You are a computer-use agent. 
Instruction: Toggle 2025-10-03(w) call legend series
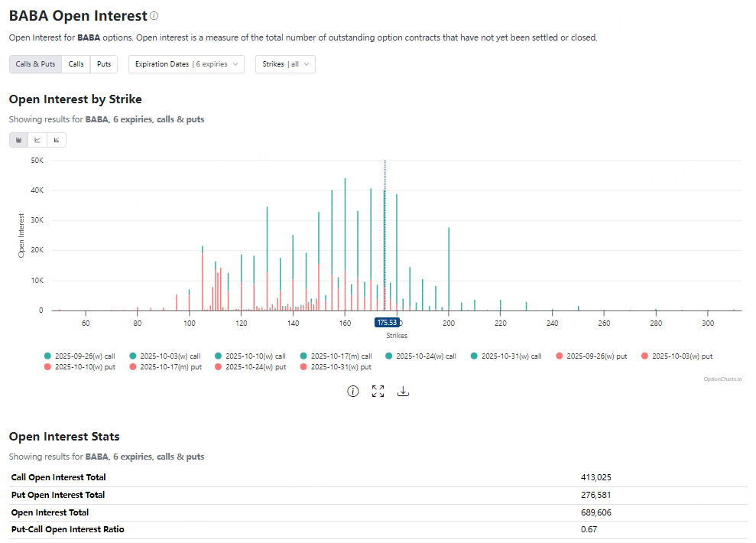point(165,356)
